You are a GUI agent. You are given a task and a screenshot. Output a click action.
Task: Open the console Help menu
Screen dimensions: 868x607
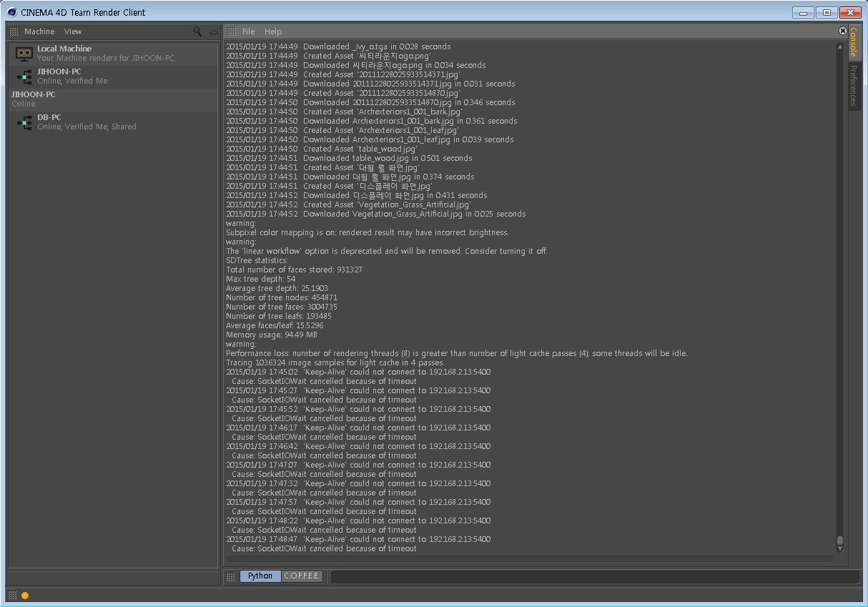pos(273,31)
